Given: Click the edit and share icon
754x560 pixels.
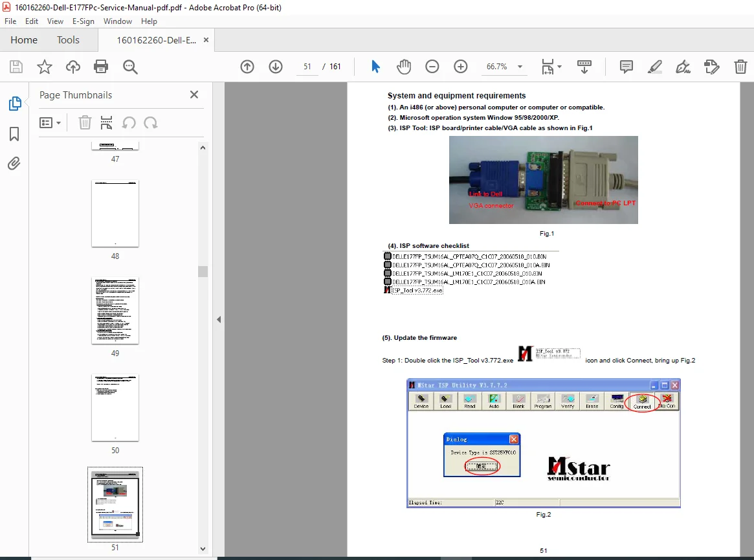Looking at the screenshot, I should pyautogui.click(x=711, y=67).
